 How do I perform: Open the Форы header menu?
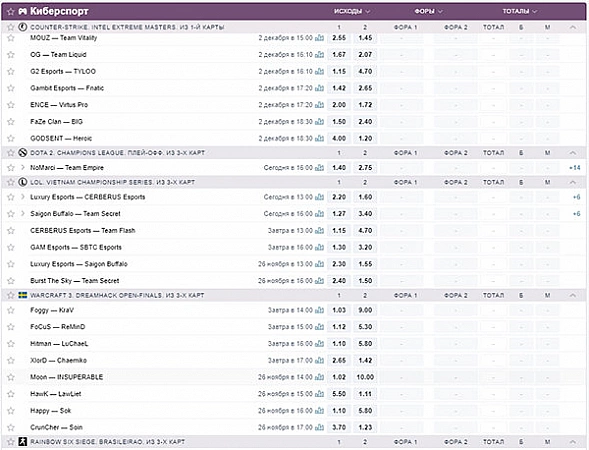click(429, 11)
